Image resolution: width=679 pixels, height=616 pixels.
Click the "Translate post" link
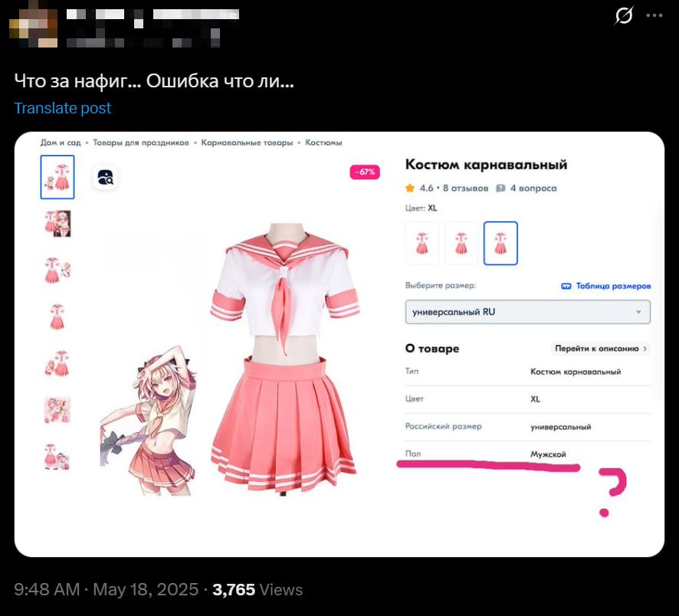[x=63, y=108]
